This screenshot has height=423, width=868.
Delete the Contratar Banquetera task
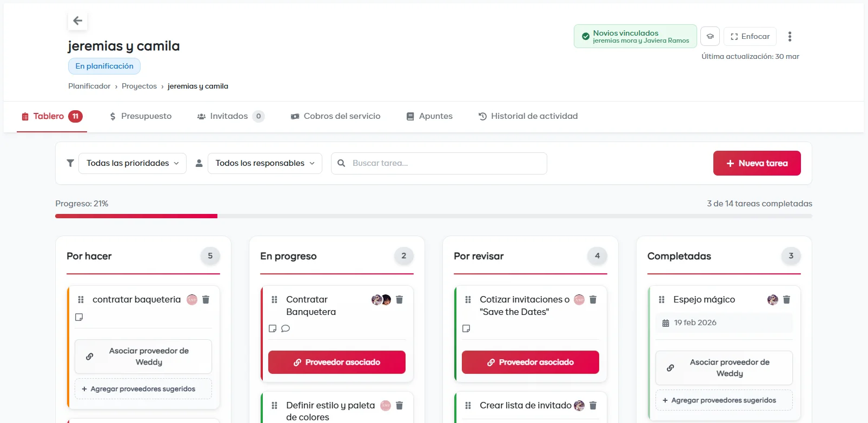pyautogui.click(x=399, y=300)
